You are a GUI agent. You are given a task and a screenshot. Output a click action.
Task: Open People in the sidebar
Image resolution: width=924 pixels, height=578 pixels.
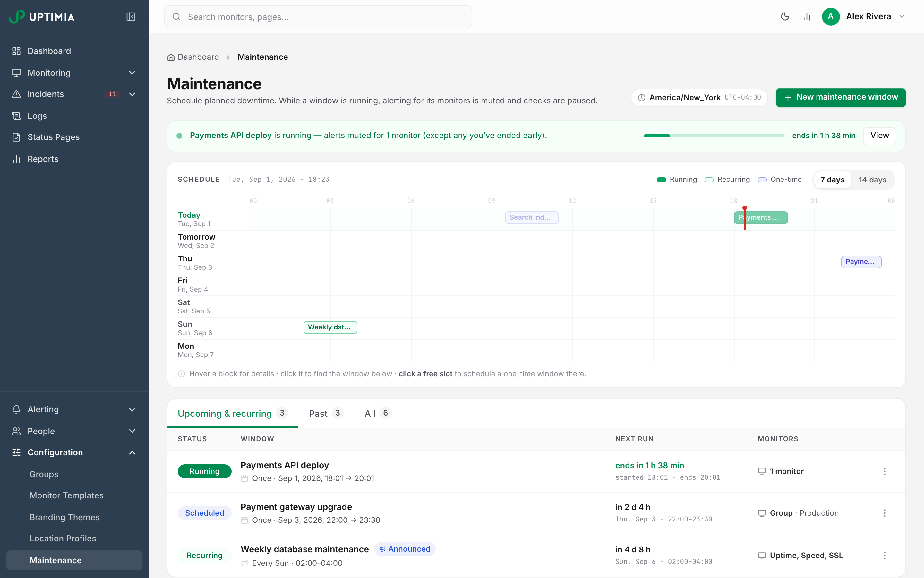pyautogui.click(x=41, y=431)
